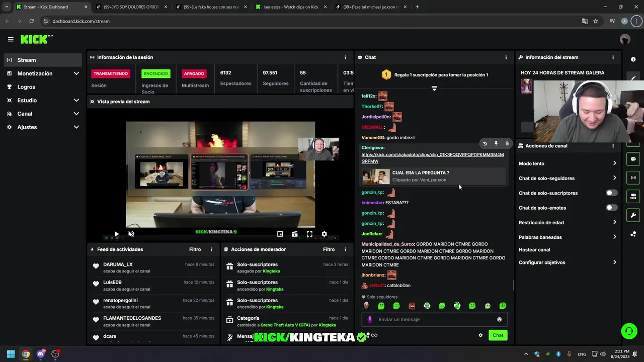
Task: Toggle Chat de solo-emotes switch
Action: [611, 208]
